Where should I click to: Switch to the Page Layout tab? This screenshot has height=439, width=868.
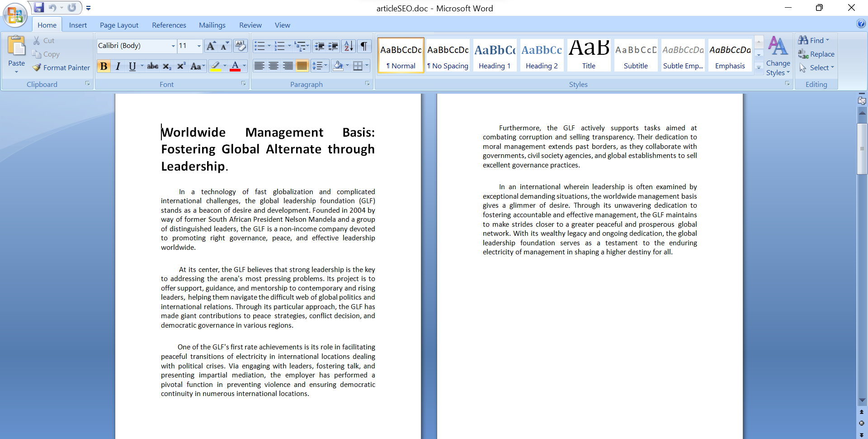[119, 25]
